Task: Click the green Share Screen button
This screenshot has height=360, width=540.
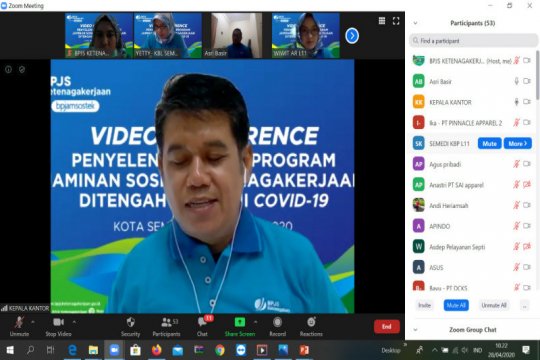Action: click(240, 326)
